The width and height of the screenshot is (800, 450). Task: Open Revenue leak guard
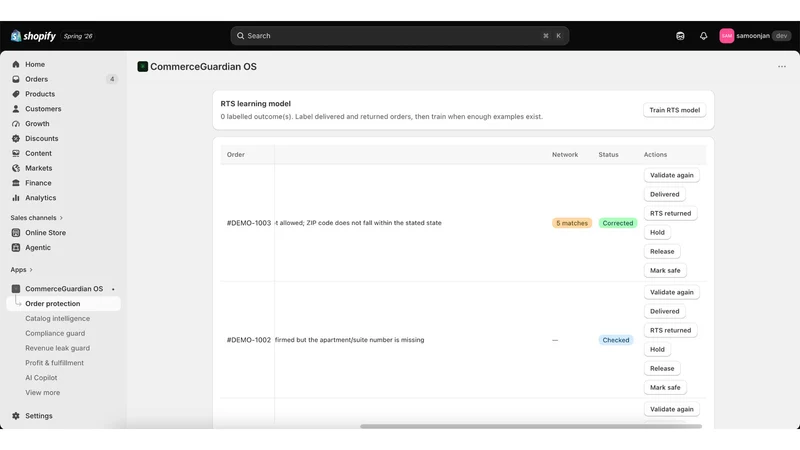[58, 348]
